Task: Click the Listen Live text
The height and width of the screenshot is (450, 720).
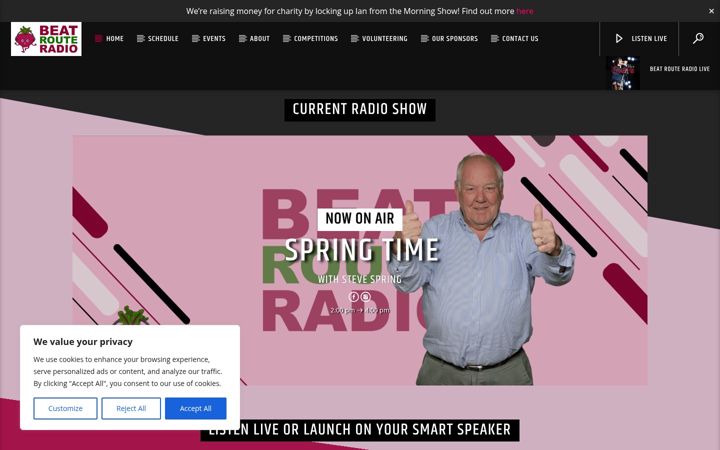Action: (x=649, y=39)
